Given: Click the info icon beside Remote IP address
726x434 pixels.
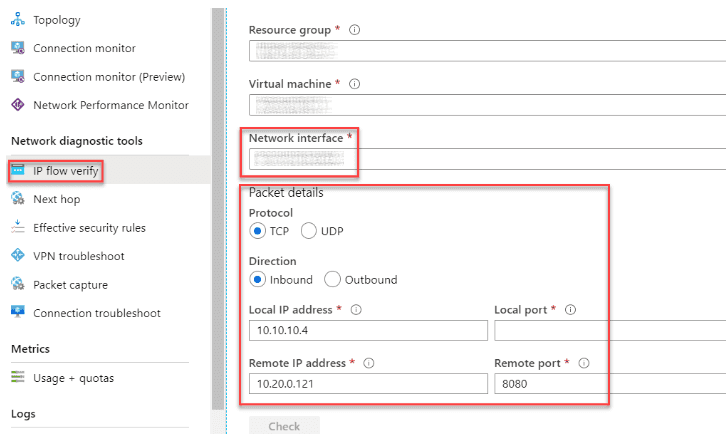Looking at the screenshot, I should click(x=369, y=363).
